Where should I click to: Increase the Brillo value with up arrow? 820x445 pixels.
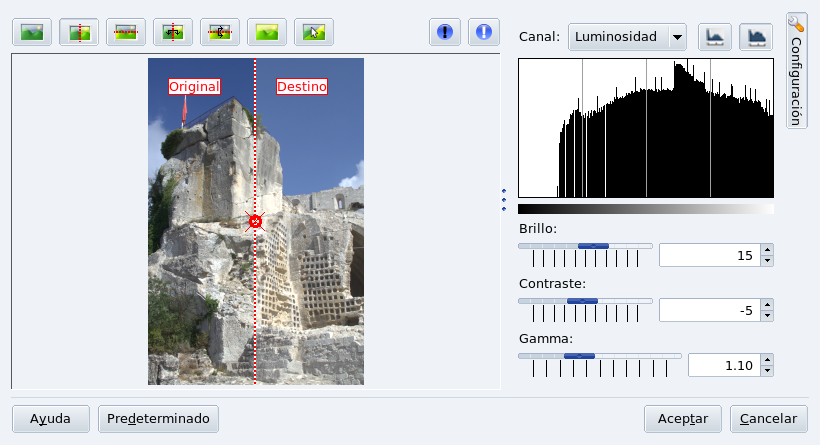click(767, 250)
